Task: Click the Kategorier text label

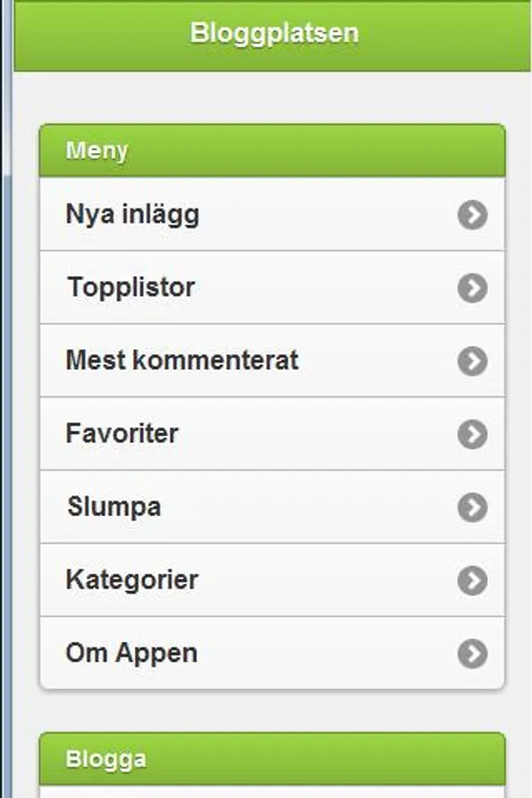Action: pos(131,581)
